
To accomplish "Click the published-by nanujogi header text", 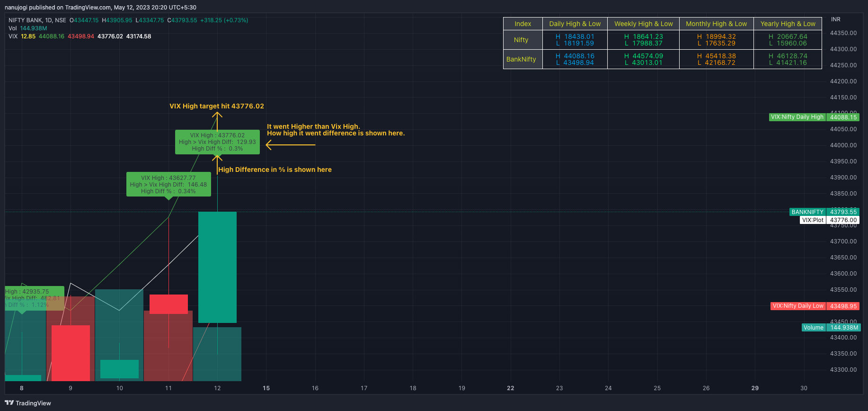I will pyautogui.click(x=100, y=8).
